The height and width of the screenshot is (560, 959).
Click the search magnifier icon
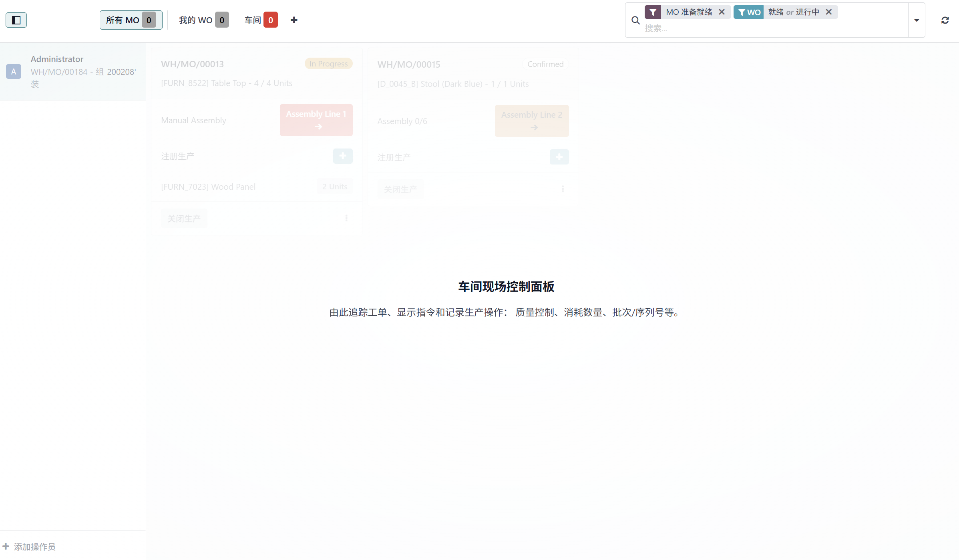click(x=635, y=20)
